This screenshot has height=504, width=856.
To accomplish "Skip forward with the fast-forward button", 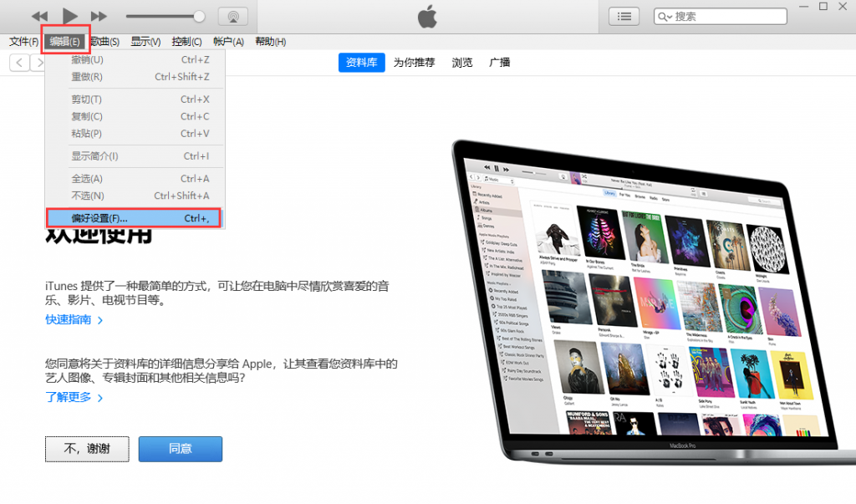I will pyautogui.click(x=99, y=17).
